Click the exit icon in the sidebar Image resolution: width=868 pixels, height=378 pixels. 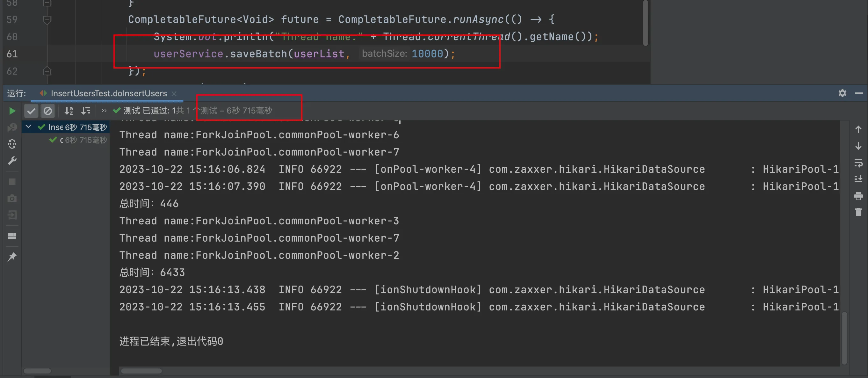pos(12,215)
